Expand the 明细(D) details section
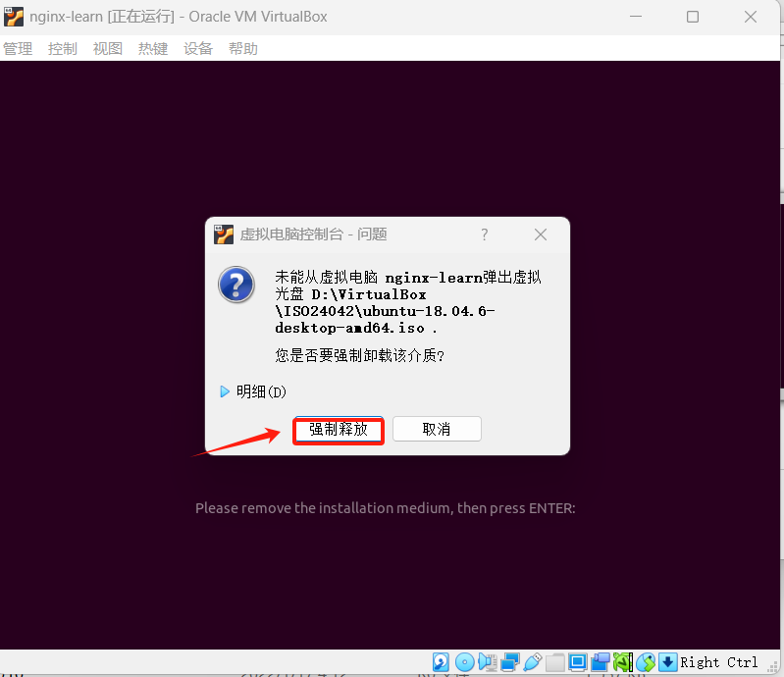 (x=253, y=391)
